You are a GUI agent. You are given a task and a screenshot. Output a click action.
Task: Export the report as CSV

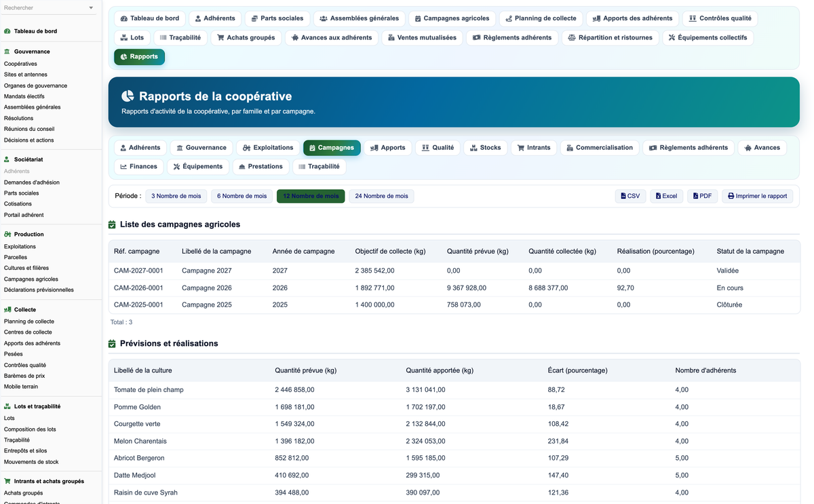tap(630, 196)
